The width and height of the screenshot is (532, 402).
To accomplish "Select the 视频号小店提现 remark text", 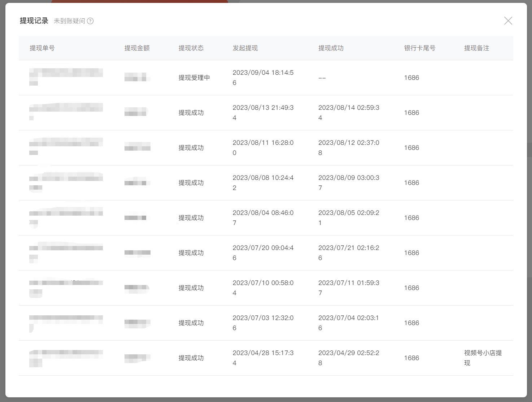I will coord(483,358).
